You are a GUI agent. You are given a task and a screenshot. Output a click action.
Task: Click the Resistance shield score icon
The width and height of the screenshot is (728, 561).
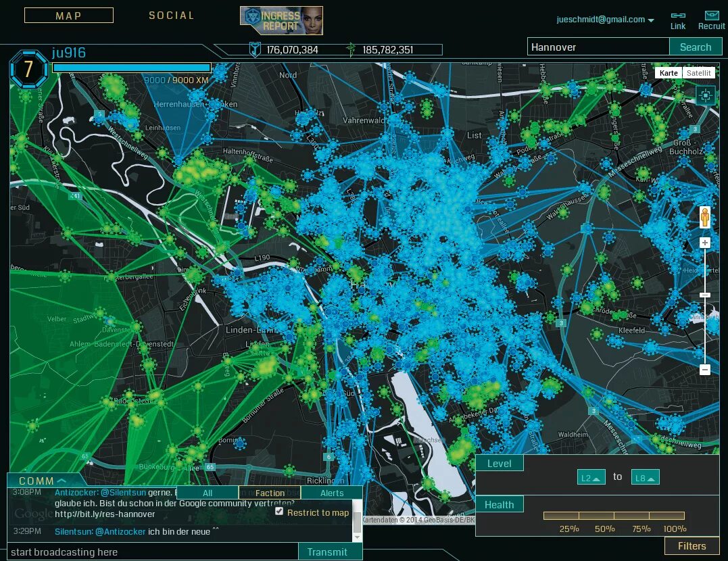(255, 49)
